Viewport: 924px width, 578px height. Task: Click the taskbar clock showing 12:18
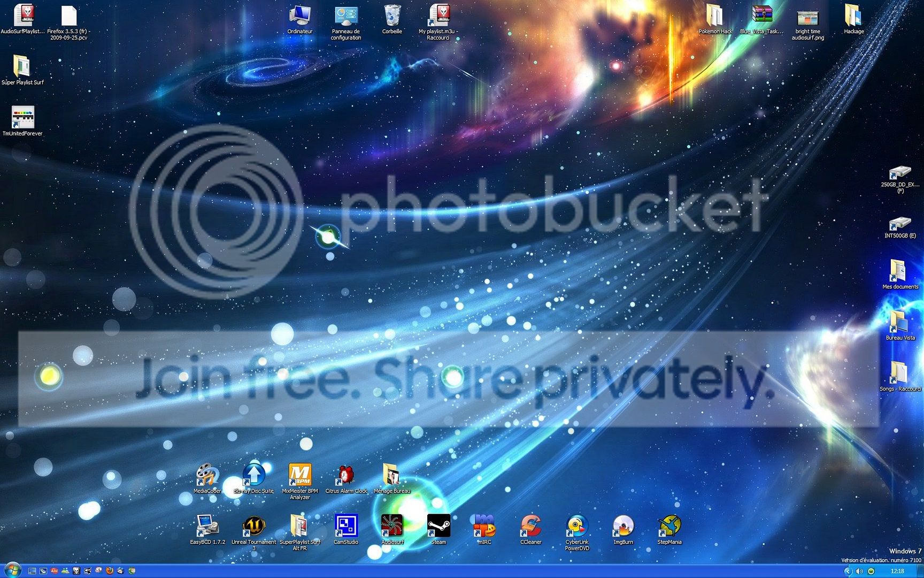click(x=897, y=571)
